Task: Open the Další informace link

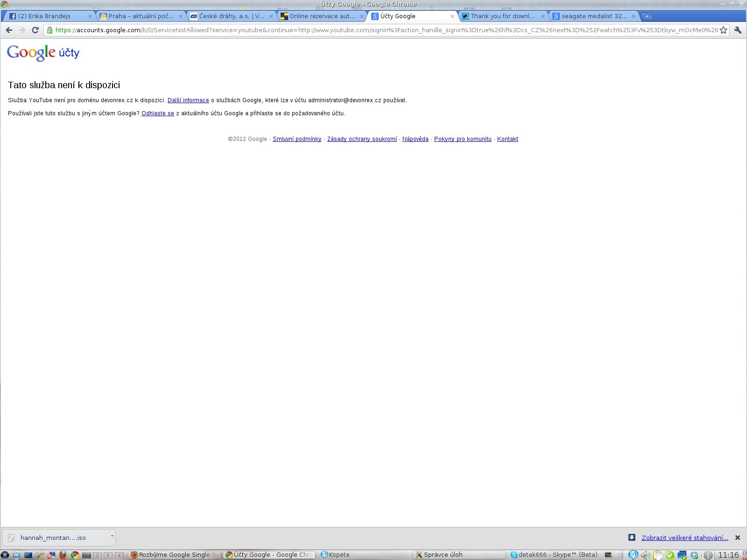Action: coord(188,100)
